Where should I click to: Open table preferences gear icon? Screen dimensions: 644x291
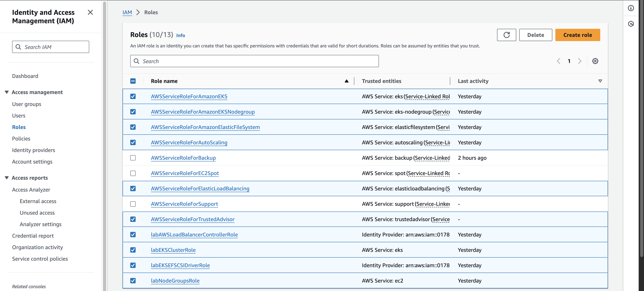click(595, 61)
